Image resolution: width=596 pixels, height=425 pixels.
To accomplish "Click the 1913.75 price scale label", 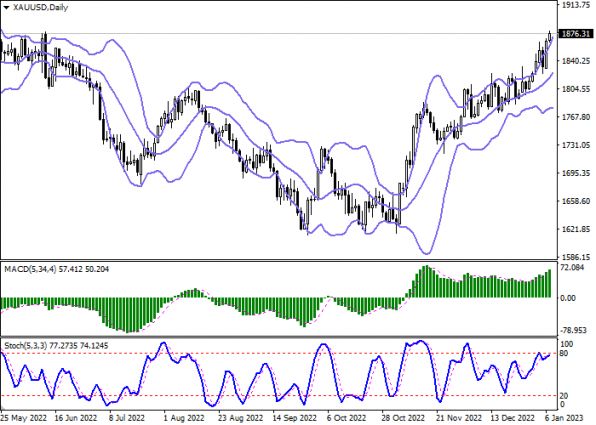I will (576, 5).
